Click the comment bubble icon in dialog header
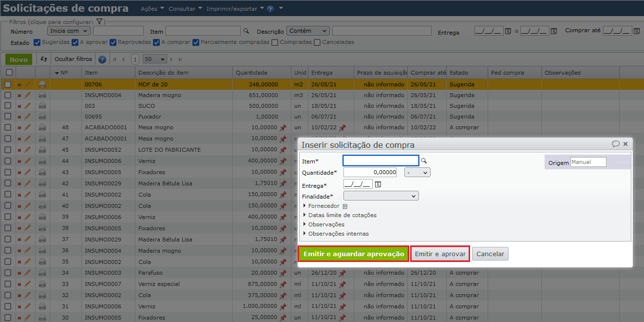The height and width of the screenshot is (322, 644). click(616, 144)
